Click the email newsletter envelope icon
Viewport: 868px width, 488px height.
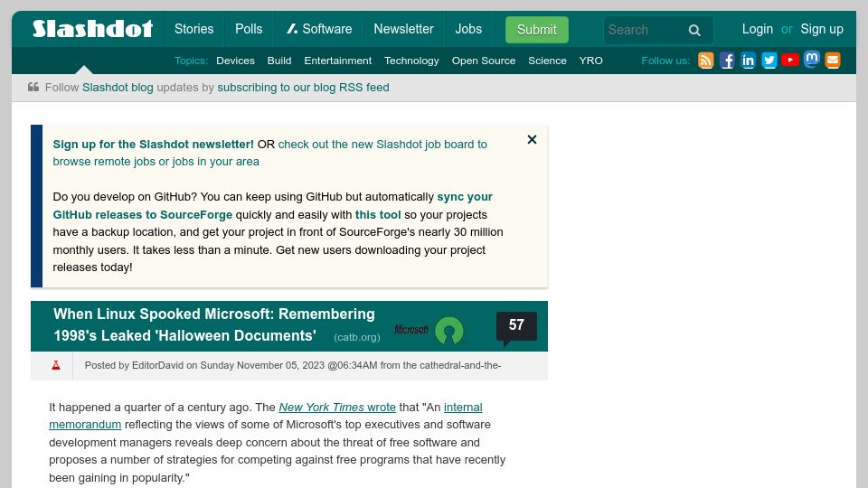coord(833,61)
